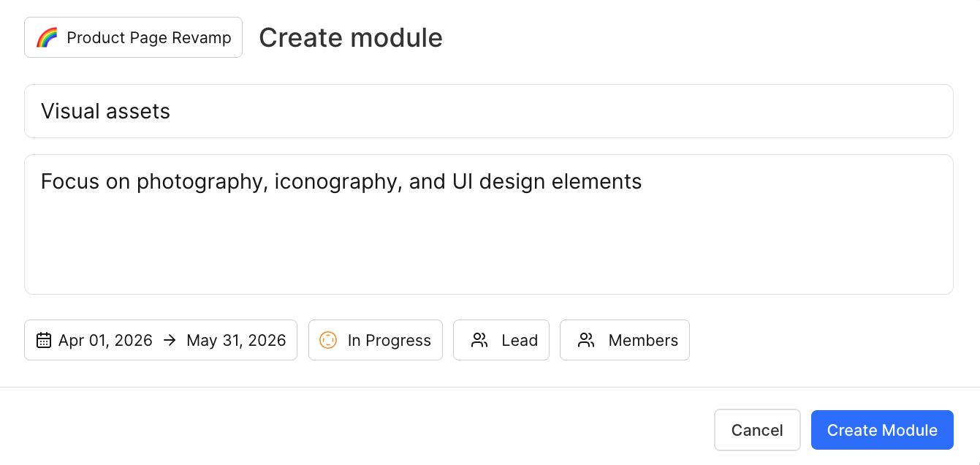Open the Product Page Revamp project switcher
The height and width of the screenshot is (465, 980).
133,37
